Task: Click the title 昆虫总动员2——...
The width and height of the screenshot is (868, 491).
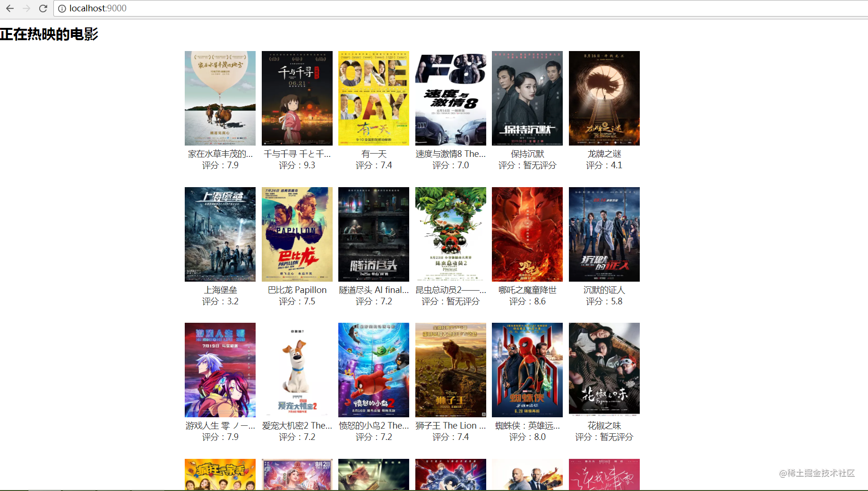Action: [x=451, y=290]
